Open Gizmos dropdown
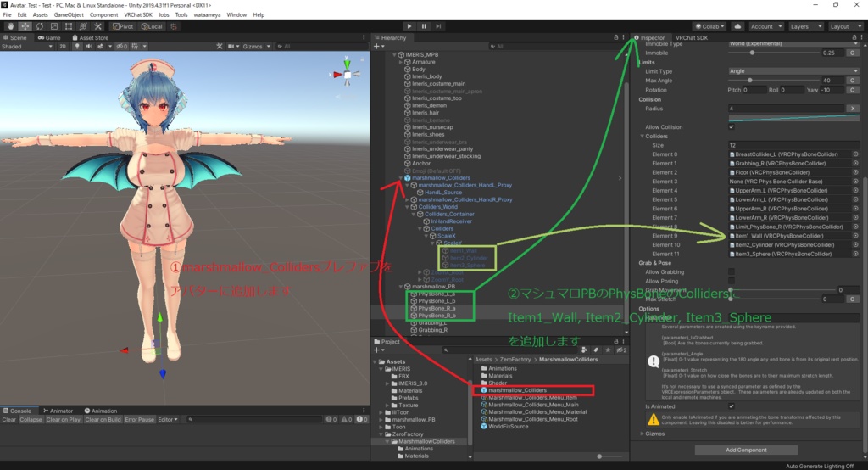 [256, 47]
